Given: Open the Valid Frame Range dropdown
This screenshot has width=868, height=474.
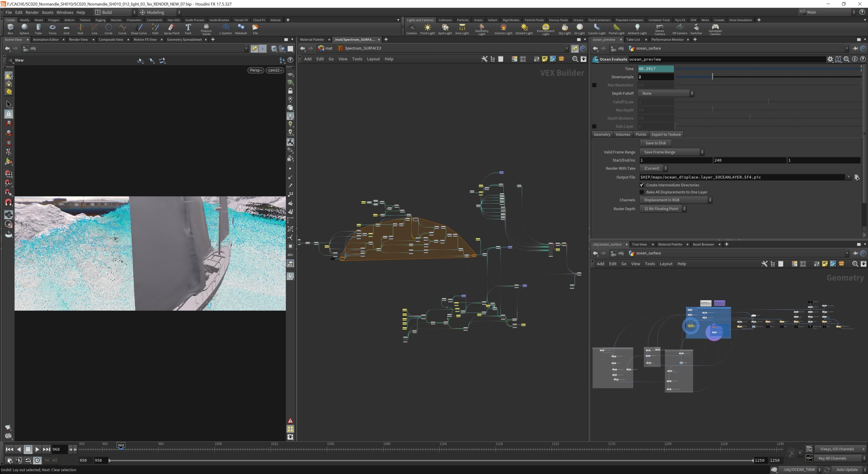Looking at the screenshot, I should coord(672,152).
